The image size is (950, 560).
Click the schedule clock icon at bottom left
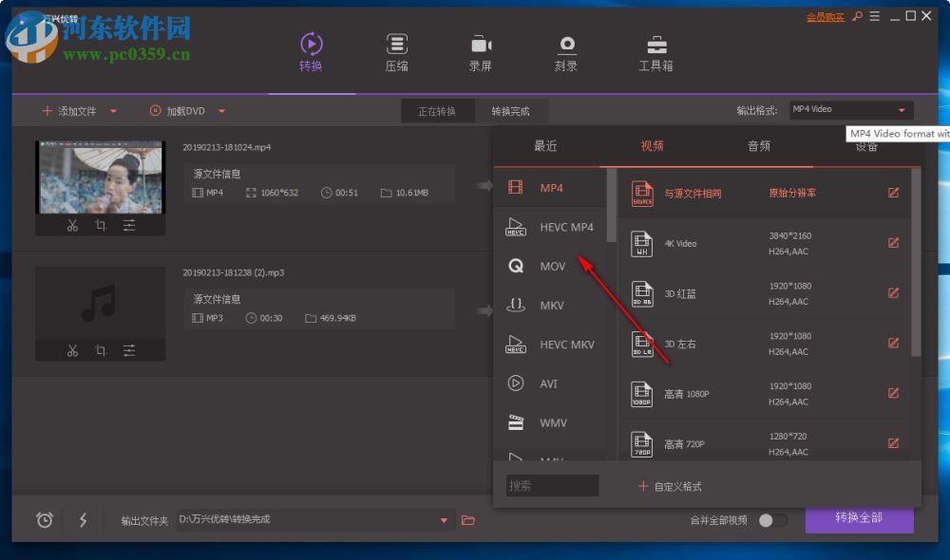[43, 520]
